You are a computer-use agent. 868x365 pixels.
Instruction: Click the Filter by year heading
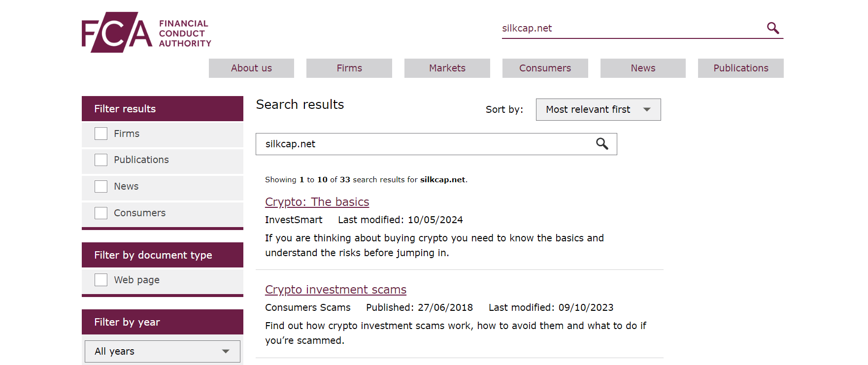coord(163,322)
